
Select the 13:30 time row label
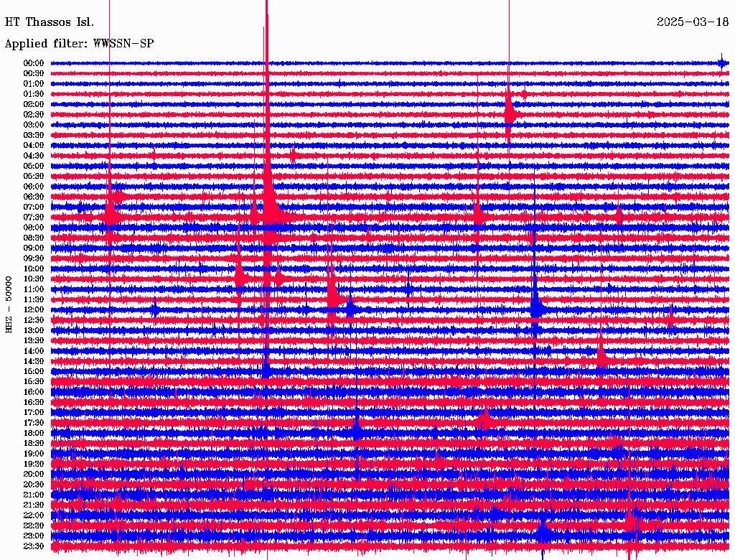(x=34, y=341)
